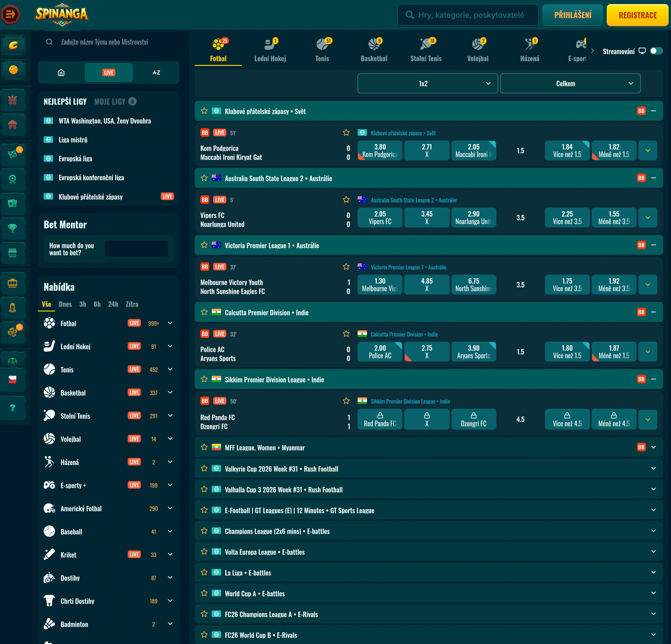Switch to the MOJE LIGY tab
This screenshot has width=671, height=644.
[115, 102]
